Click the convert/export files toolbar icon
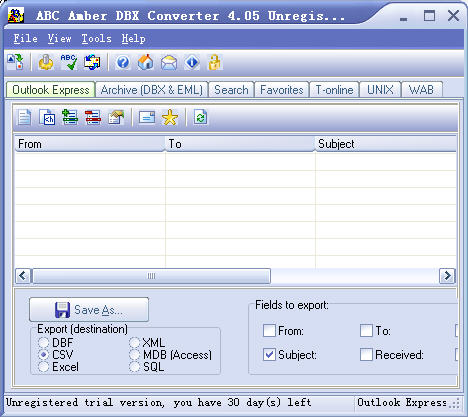 [x=16, y=62]
